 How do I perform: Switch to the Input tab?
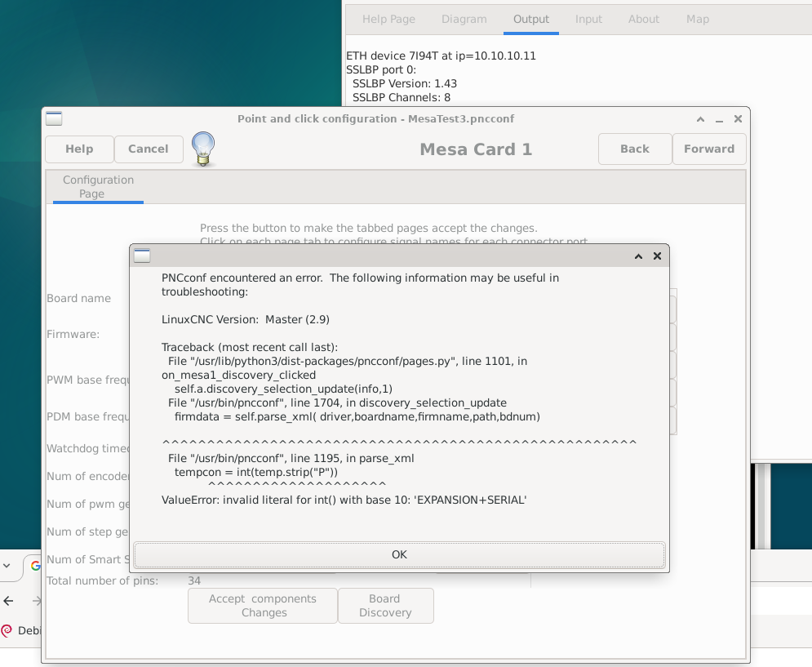pyautogui.click(x=589, y=19)
